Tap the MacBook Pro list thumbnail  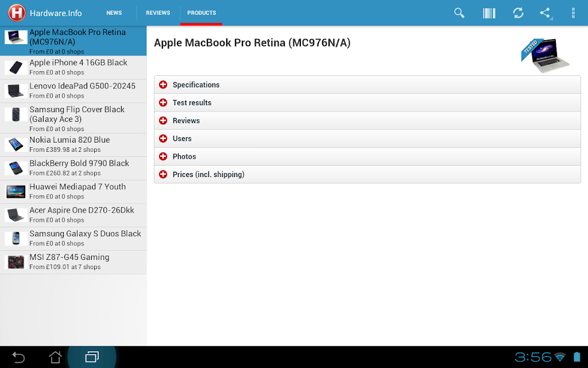[x=16, y=37]
